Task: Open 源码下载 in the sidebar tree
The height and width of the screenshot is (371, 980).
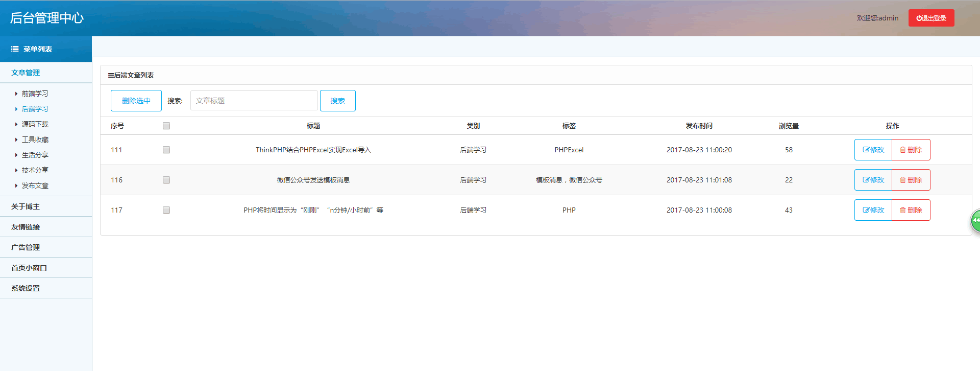Action: click(x=35, y=124)
